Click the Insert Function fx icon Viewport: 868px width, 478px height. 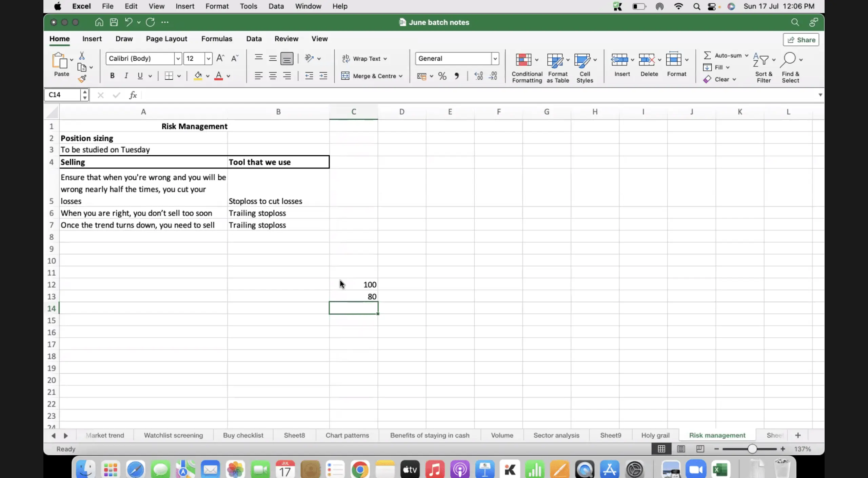(x=133, y=95)
